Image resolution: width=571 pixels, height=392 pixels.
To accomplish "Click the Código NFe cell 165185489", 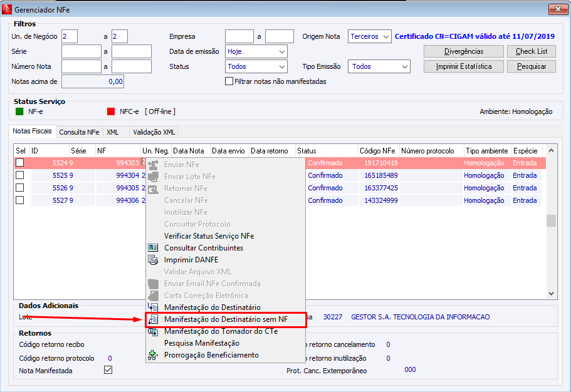I will pyautogui.click(x=379, y=175).
